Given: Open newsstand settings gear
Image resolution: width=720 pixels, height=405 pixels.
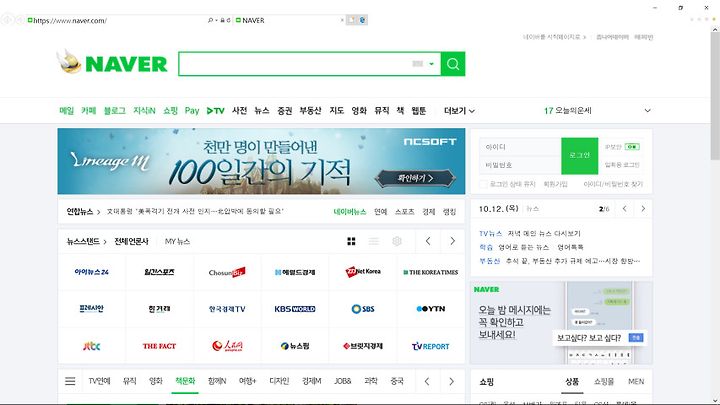Looking at the screenshot, I should click(397, 241).
